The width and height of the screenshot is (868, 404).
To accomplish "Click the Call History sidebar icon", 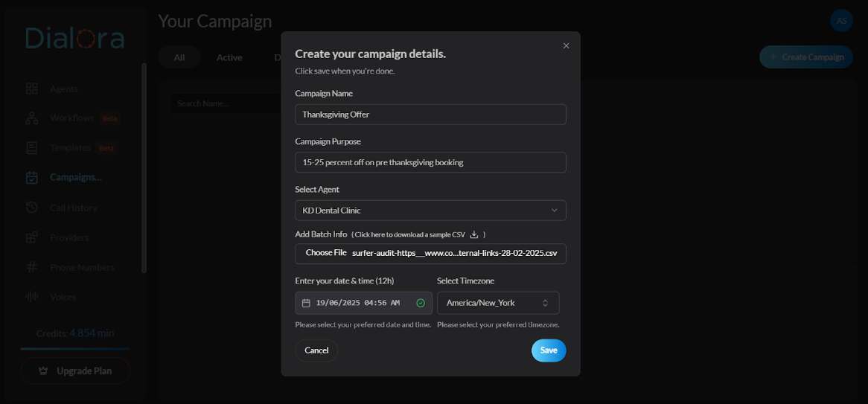I will [x=32, y=208].
